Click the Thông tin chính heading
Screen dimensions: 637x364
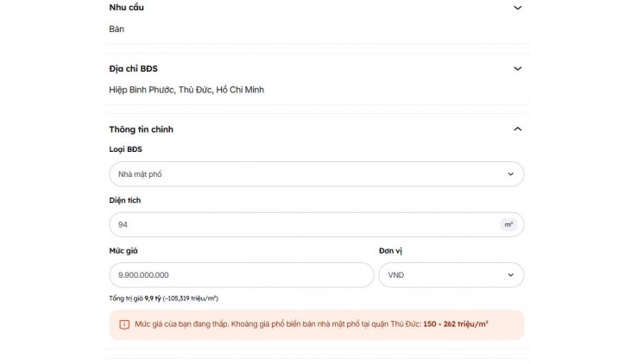coord(141,129)
